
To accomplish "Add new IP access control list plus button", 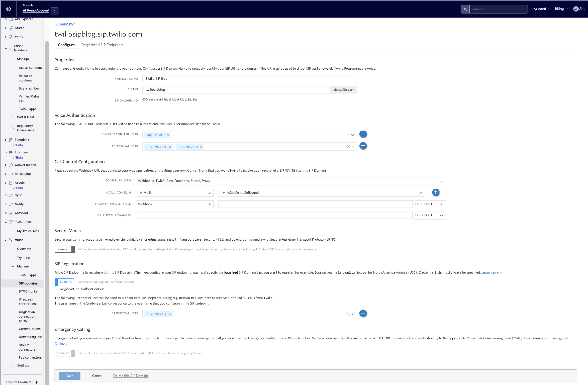I will pyautogui.click(x=363, y=134).
